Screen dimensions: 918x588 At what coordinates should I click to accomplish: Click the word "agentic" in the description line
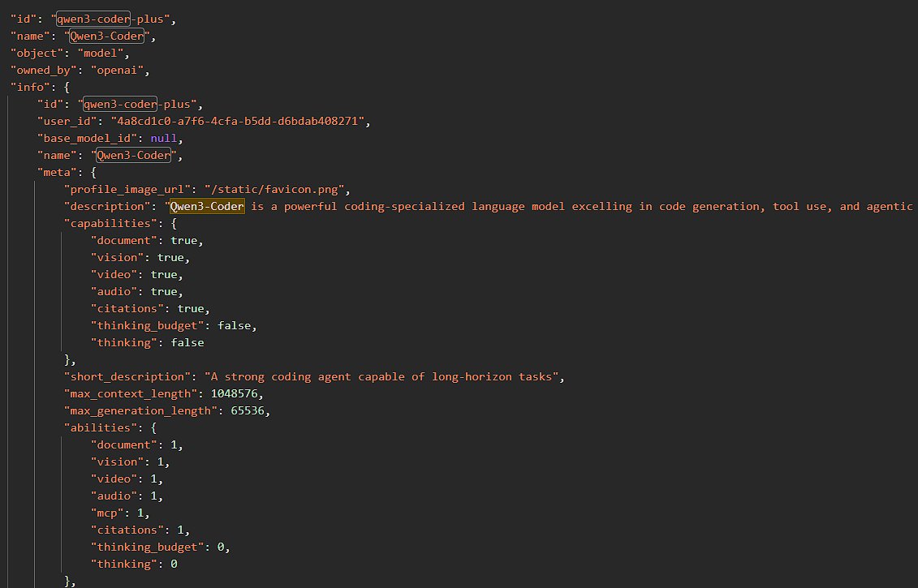[890, 207]
